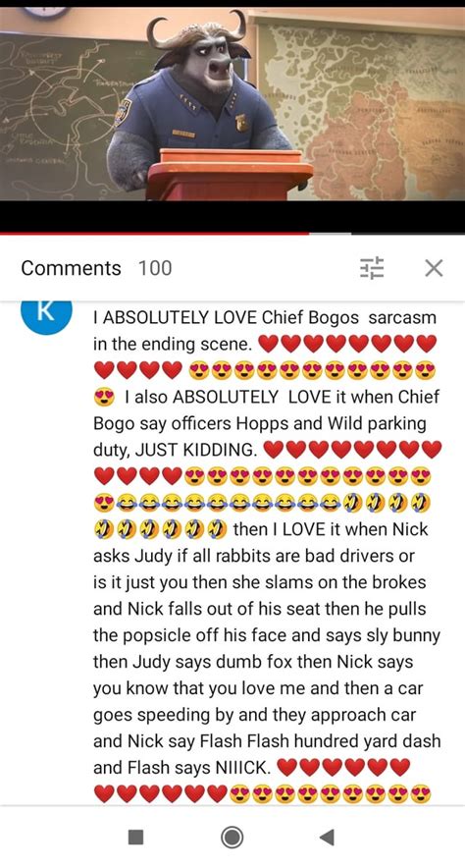Tap the 'asks Judy if all rabbits' comment line
The image size is (465, 868).
(254, 556)
